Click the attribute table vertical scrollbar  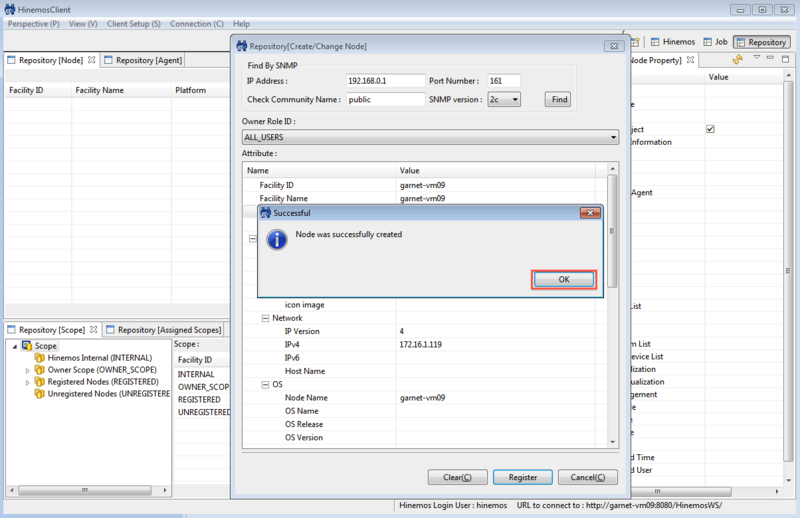pyautogui.click(x=612, y=231)
